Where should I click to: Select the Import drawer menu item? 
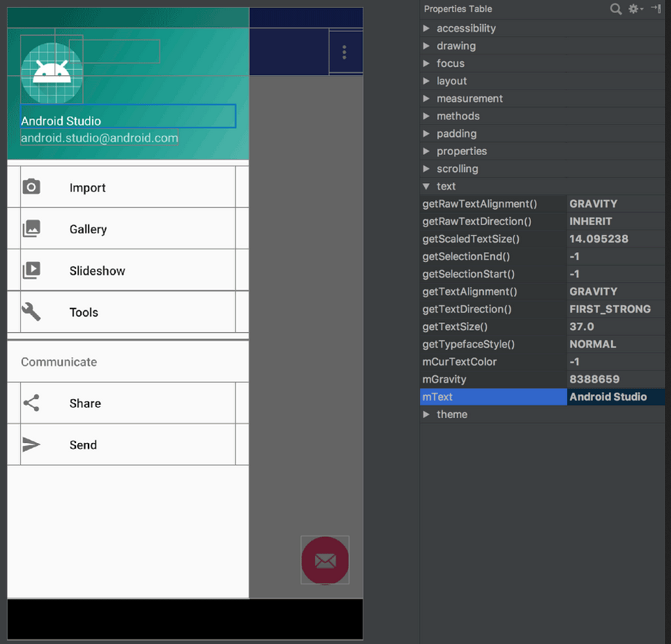(x=128, y=187)
